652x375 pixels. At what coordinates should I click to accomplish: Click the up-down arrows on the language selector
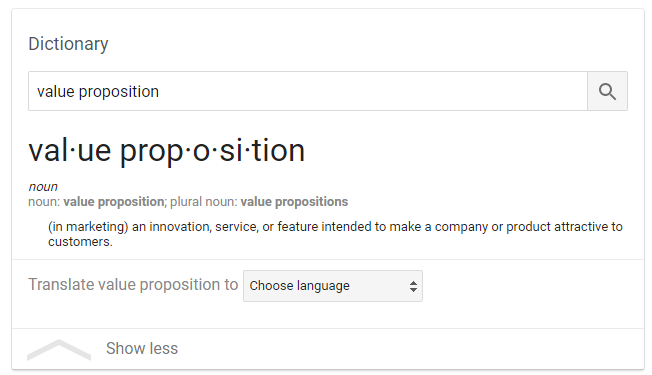[x=413, y=286]
